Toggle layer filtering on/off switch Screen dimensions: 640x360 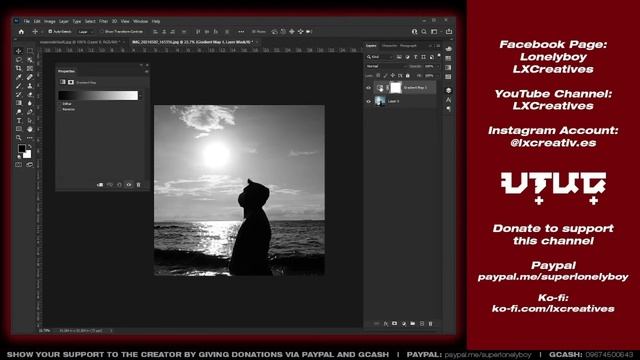pyautogui.click(x=439, y=56)
